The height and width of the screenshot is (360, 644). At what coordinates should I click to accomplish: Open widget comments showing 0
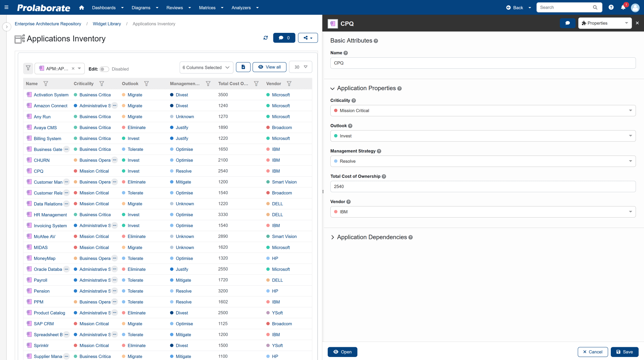point(284,38)
